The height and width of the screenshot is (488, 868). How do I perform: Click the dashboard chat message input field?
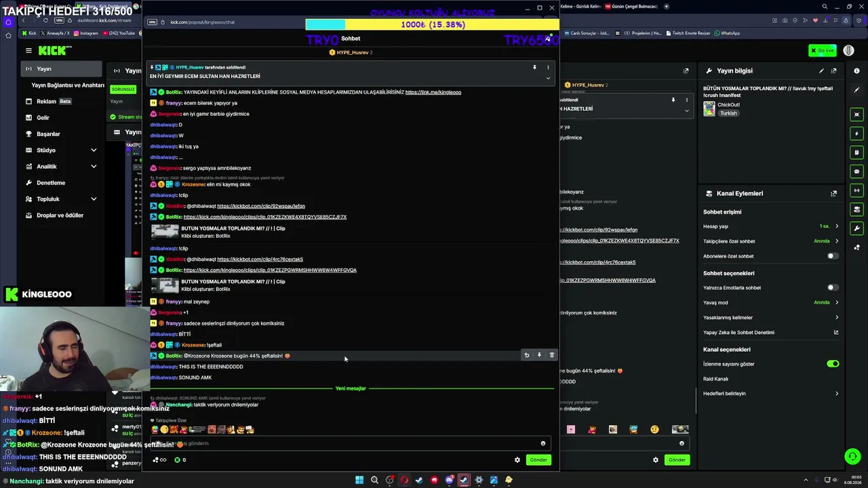(x=624, y=443)
